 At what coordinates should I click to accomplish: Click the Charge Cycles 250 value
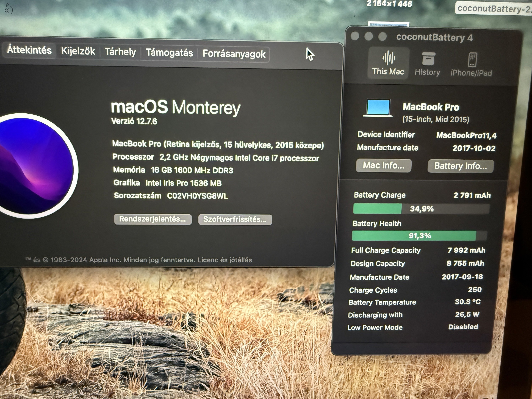[475, 290]
